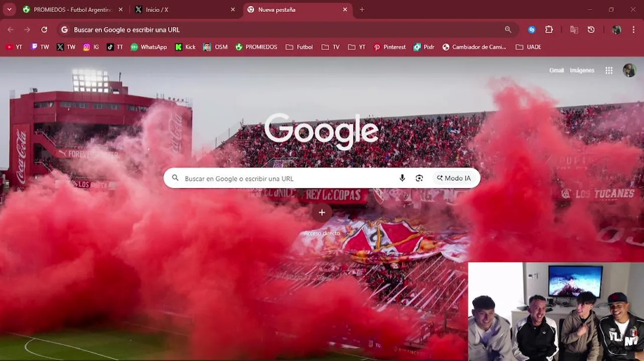Search by image with Lens icon
This screenshot has width=644, height=361.
[x=419, y=178]
